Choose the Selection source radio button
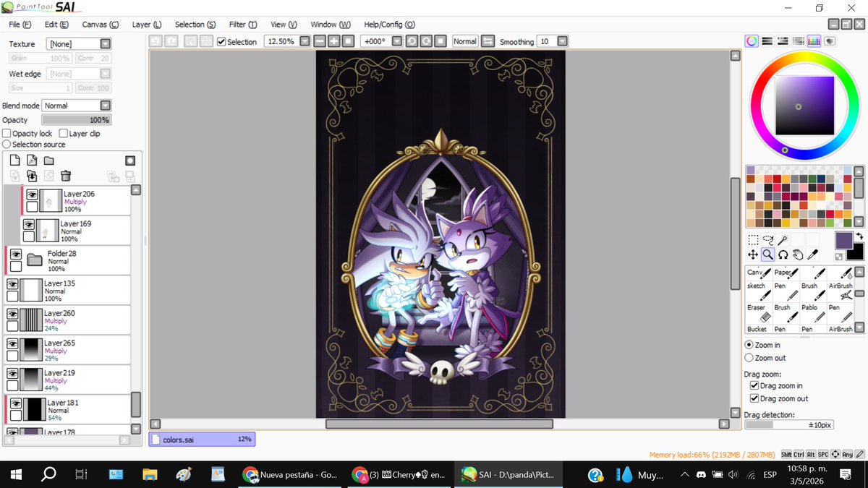This screenshot has width=868, height=488. pos(7,145)
